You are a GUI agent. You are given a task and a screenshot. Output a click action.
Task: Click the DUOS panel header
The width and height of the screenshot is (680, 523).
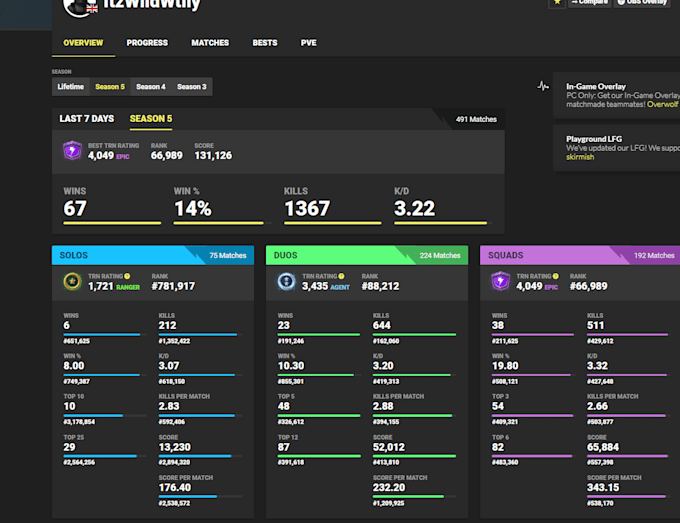click(x=367, y=255)
